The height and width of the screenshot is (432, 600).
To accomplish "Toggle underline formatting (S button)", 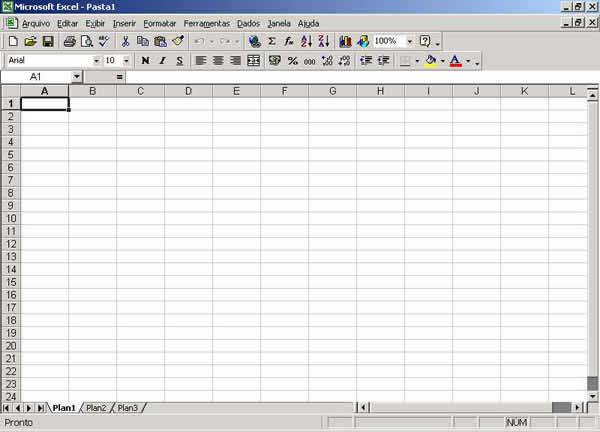I will click(x=179, y=61).
